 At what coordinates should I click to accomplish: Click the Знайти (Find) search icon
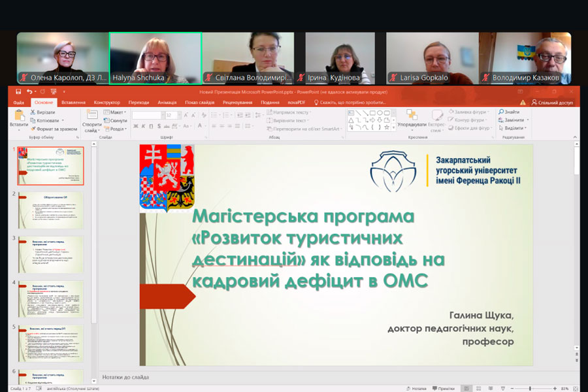[x=508, y=112]
